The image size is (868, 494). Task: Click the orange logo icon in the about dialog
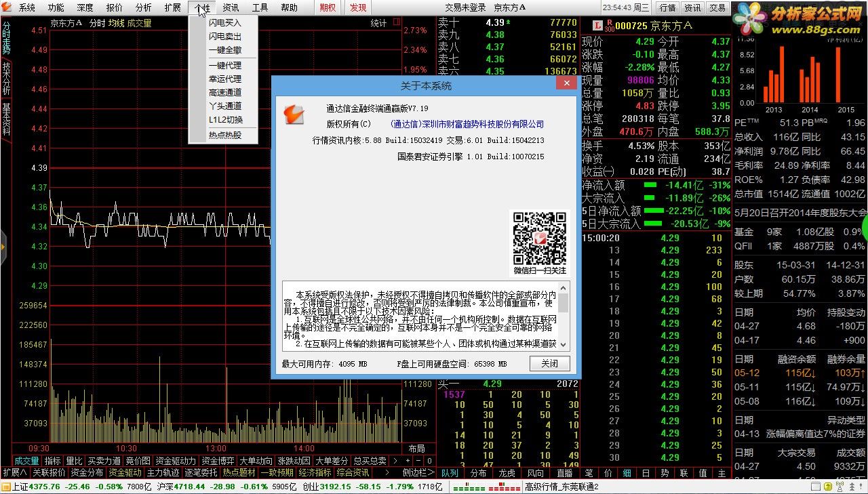point(294,114)
